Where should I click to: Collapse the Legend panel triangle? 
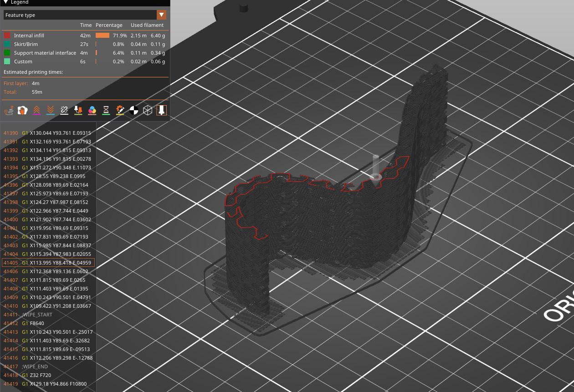coord(5,2)
